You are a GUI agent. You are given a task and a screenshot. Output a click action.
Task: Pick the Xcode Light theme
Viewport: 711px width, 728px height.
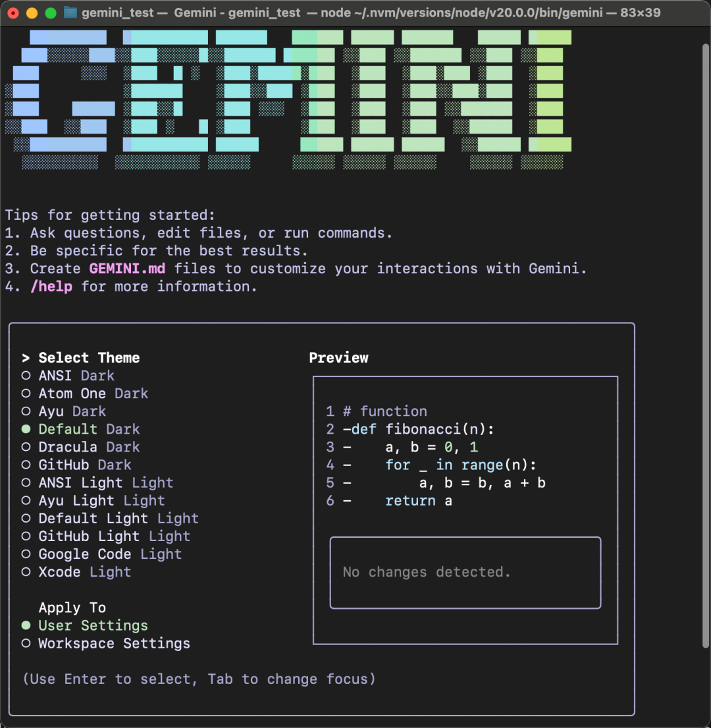[76, 572]
